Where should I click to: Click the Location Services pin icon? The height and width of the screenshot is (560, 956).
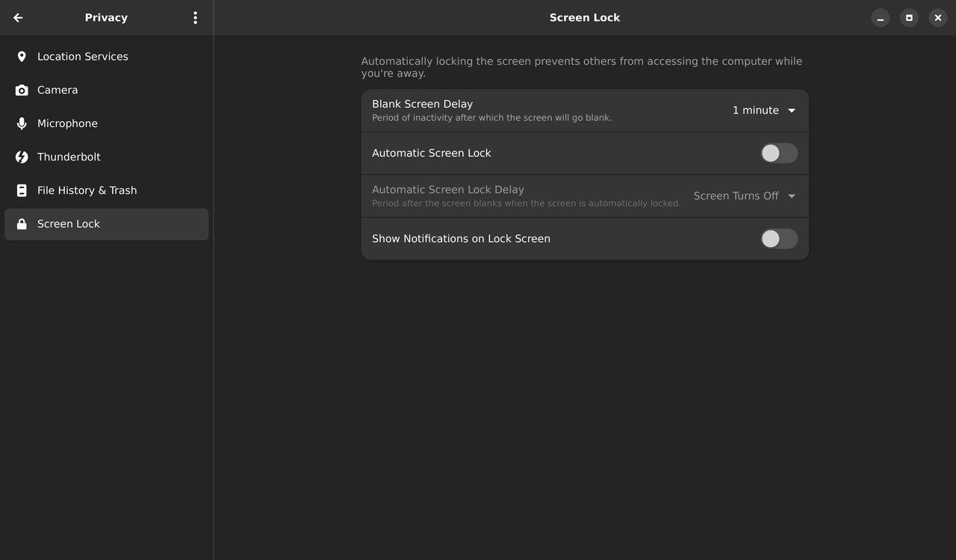[x=22, y=56]
